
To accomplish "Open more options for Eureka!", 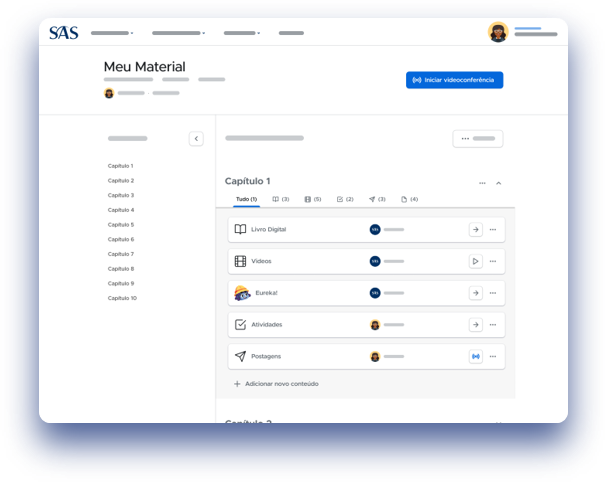I will 493,293.
